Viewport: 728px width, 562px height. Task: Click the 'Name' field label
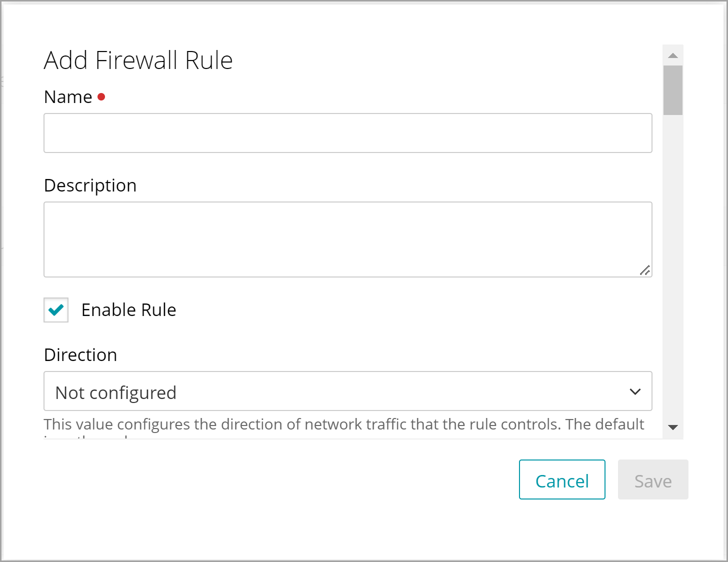tap(68, 97)
